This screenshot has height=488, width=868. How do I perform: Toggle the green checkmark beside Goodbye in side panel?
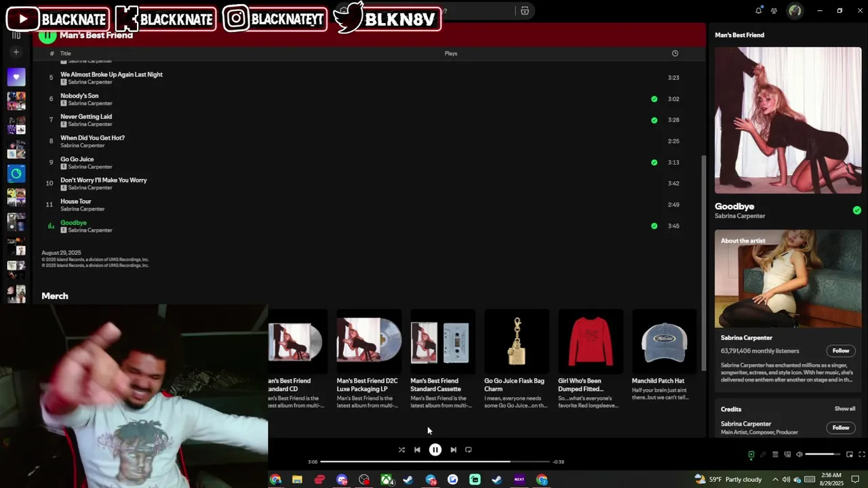coord(856,211)
